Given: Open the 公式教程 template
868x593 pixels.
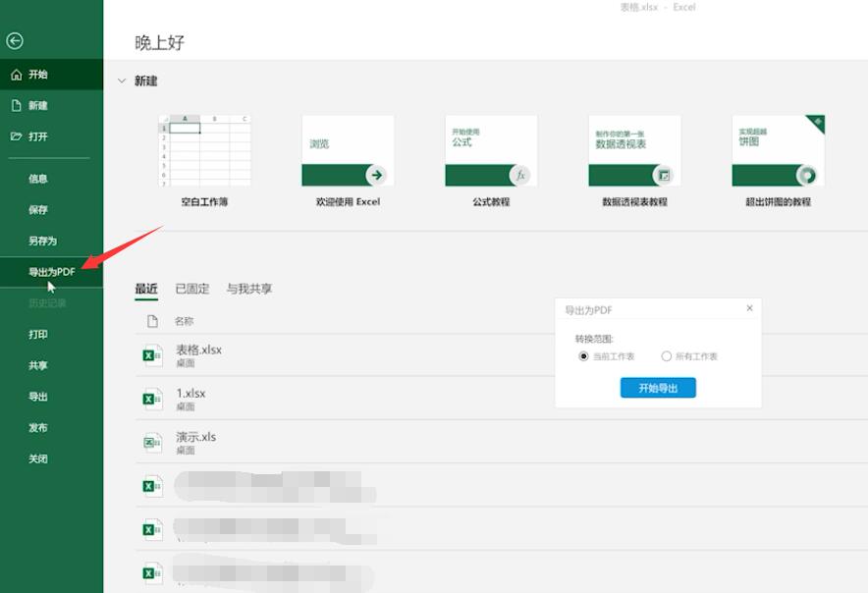Looking at the screenshot, I should coord(491,150).
